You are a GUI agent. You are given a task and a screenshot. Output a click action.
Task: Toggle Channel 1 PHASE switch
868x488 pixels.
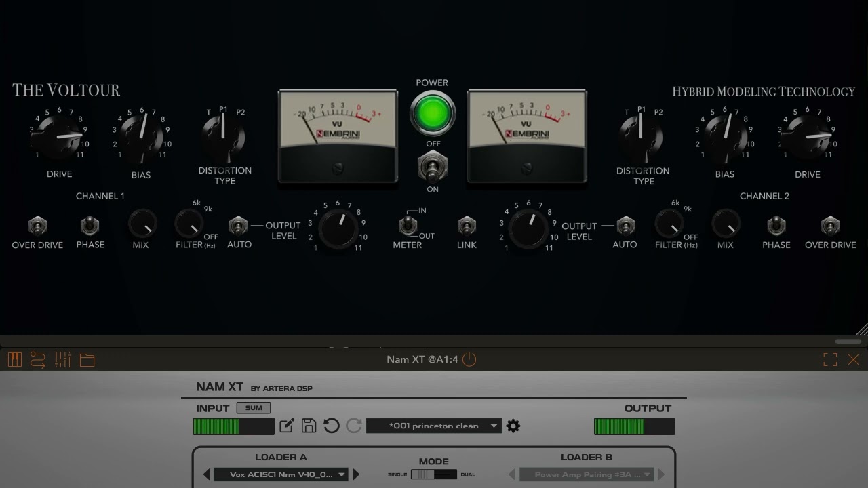[90, 225]
